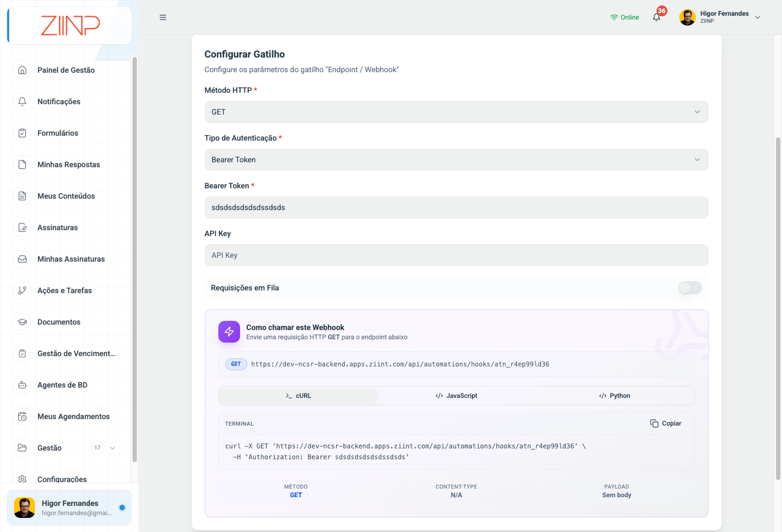Image resolution: width=782 pixels, height=532 pixels.
Task: Click the "Sem body" payload value
Action: click(616, 495)
